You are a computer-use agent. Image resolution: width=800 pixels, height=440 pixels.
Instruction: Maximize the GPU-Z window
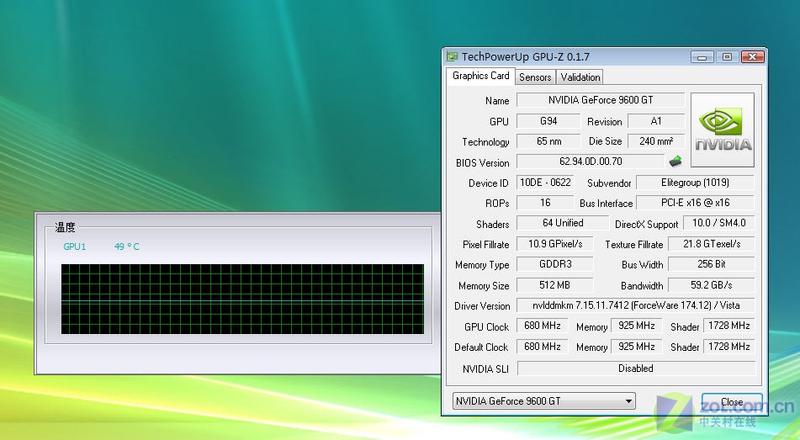(727, 57)
